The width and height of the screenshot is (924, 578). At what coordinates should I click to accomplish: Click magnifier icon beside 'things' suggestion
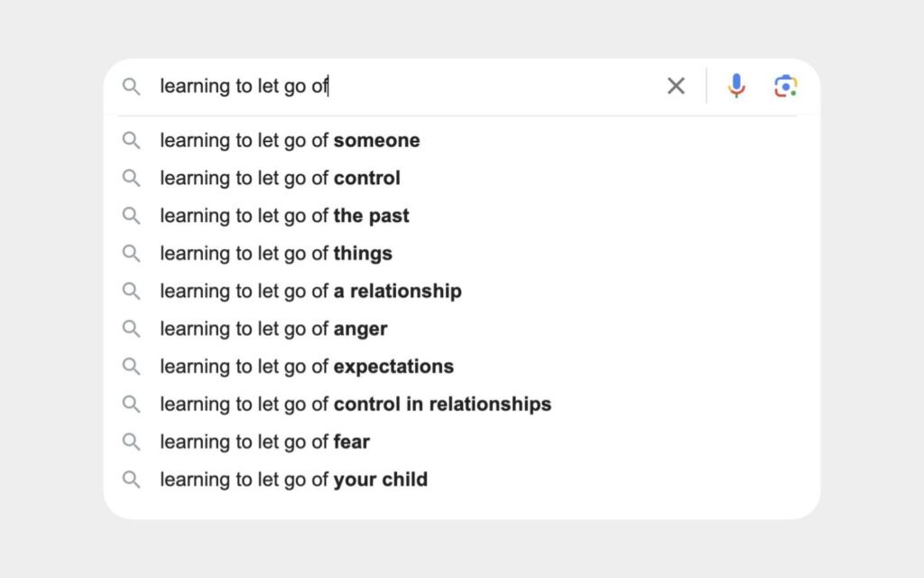pos(131,254)
